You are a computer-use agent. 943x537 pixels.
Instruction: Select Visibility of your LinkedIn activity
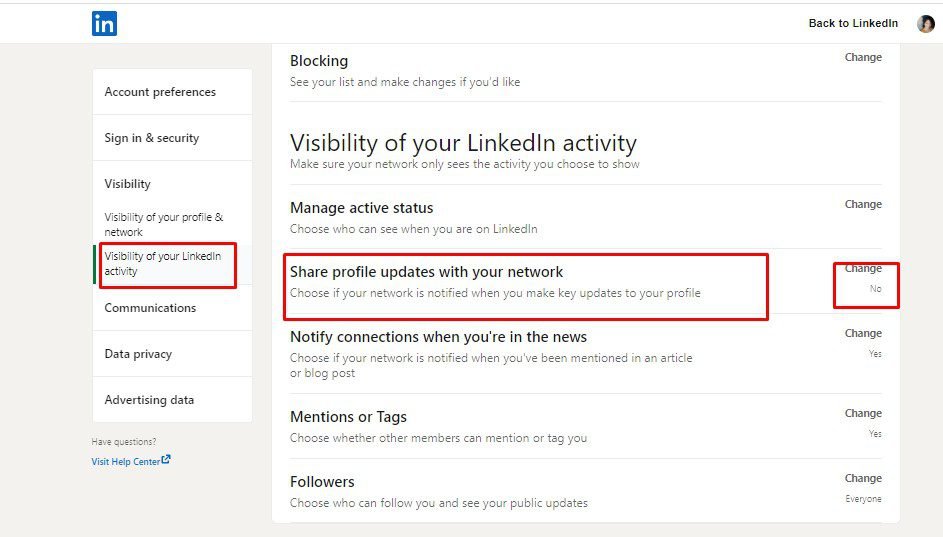point(163,263)
